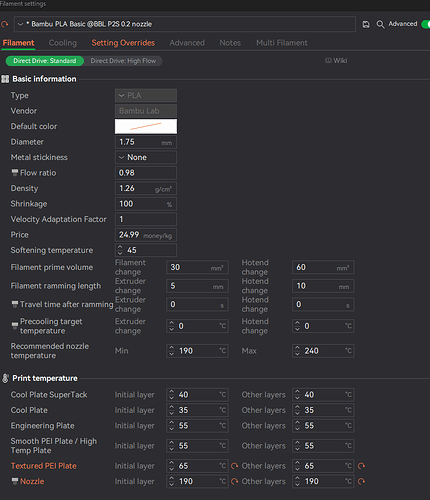Reset Textured PEI Plate other layers temperature
The height and width of the screenshot is (500, 430).
coord(361,466)
